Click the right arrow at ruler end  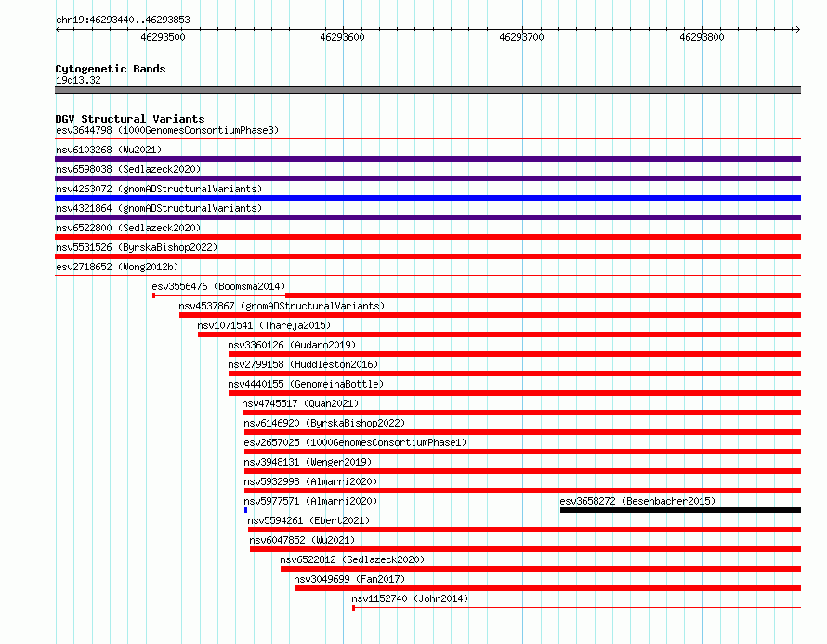click(797, 29)
